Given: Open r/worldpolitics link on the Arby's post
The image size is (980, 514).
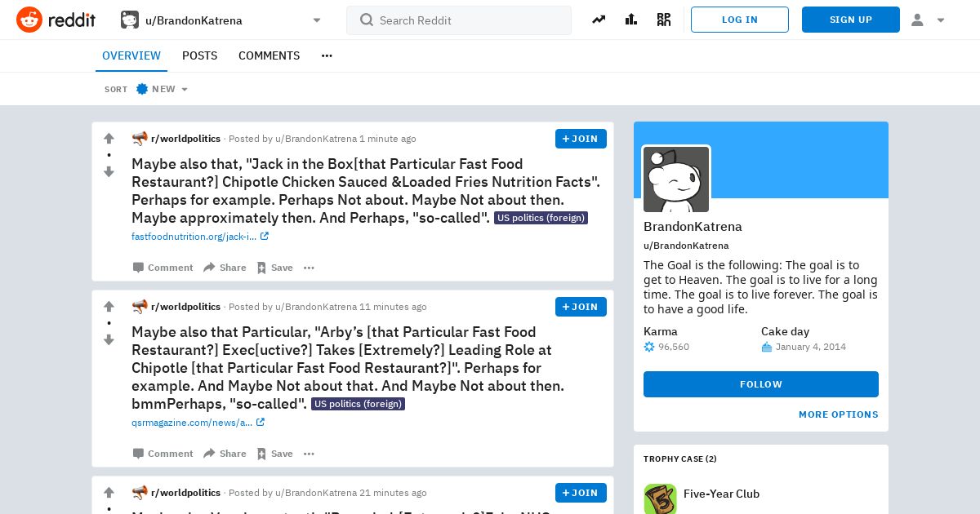Looking at the screenshot, I should coord(185,307).
